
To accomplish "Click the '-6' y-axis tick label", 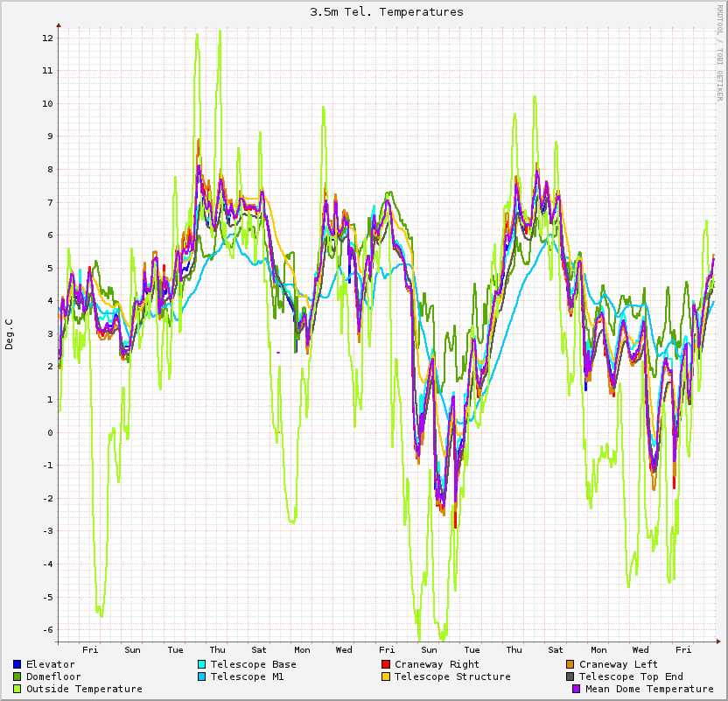I will click(x=47, y=630).
